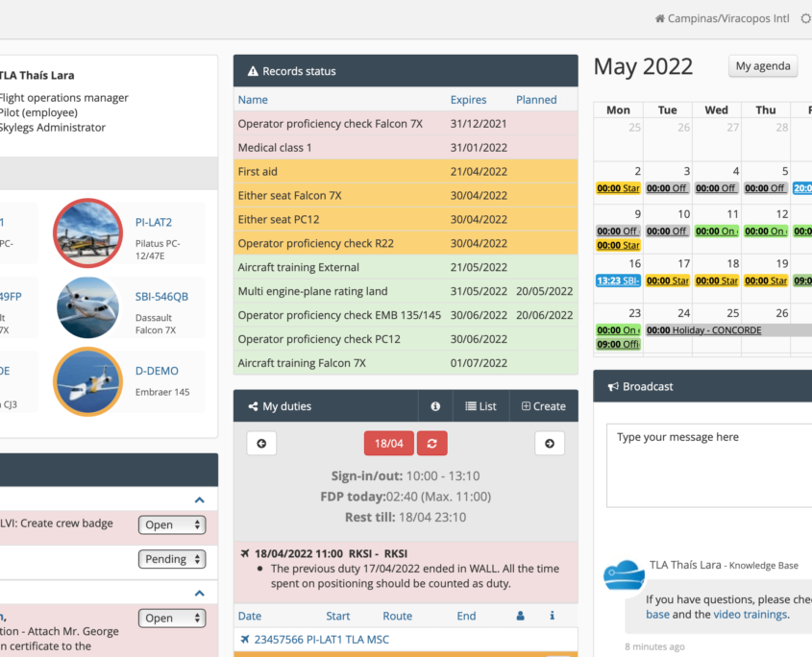
Task: Click the next-day arrow in My duties
Action: tap(550, 443)
